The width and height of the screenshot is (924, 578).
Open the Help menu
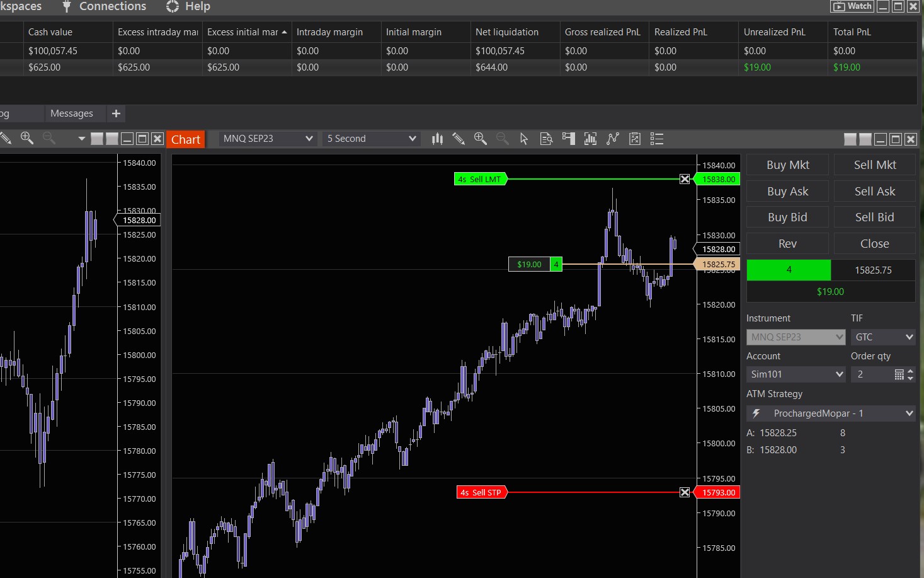point(188,6)
